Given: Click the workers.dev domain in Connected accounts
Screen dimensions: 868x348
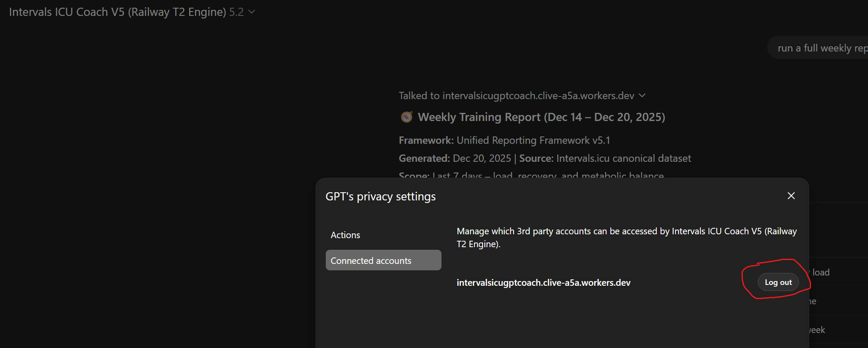Looking at the screenshot, I should [x=543, y=283].
